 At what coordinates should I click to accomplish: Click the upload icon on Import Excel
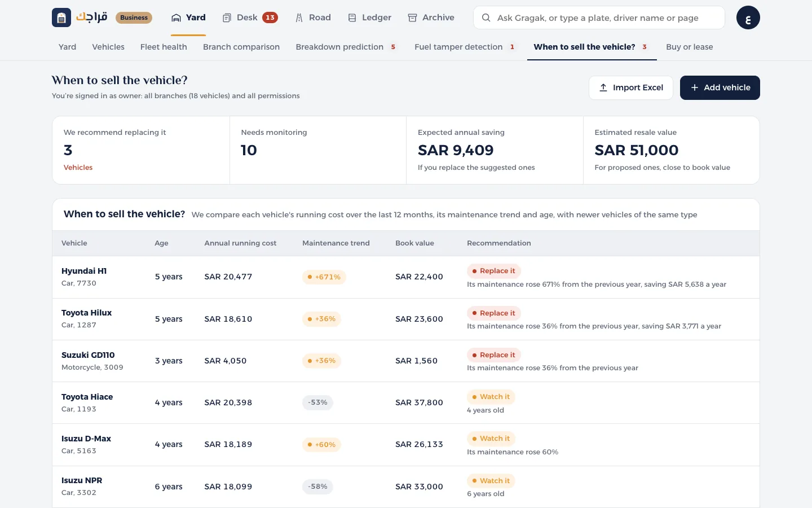pos(603,87)
